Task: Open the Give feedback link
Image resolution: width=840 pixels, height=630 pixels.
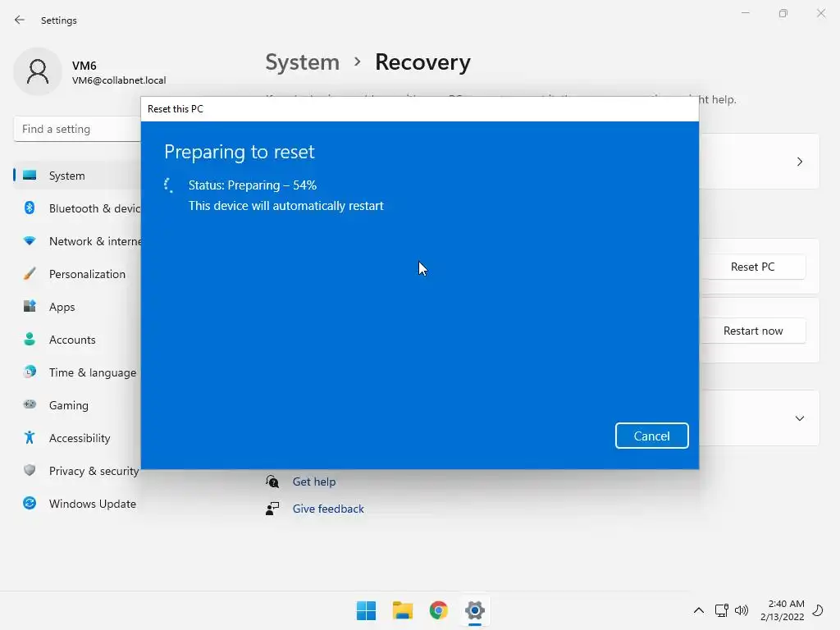Action: coord(328,509)
